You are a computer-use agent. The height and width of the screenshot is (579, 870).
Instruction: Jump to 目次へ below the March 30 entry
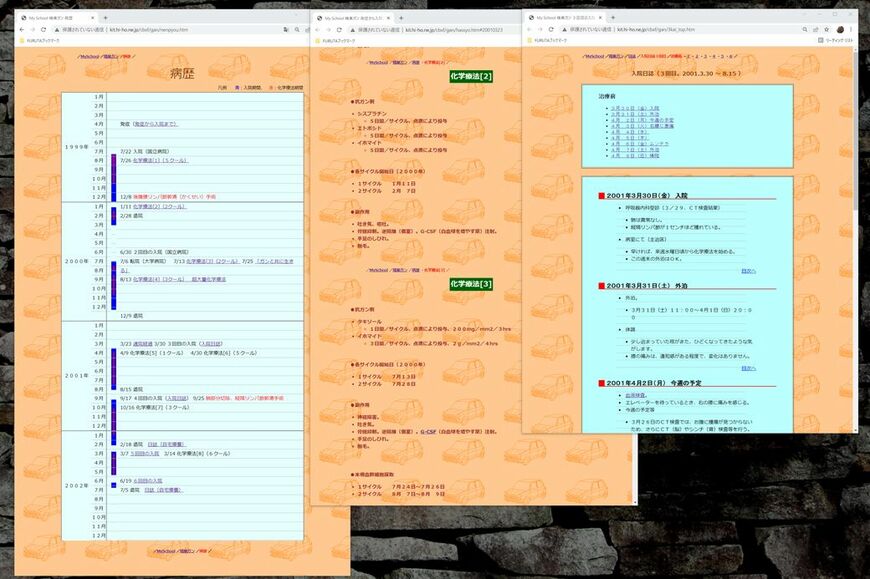click(x=748, y=271)
